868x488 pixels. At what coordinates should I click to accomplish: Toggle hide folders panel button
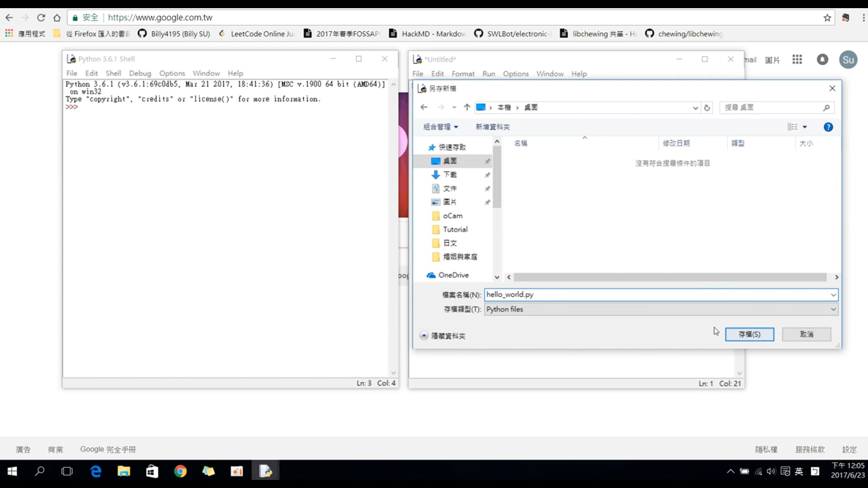[443, 336]
